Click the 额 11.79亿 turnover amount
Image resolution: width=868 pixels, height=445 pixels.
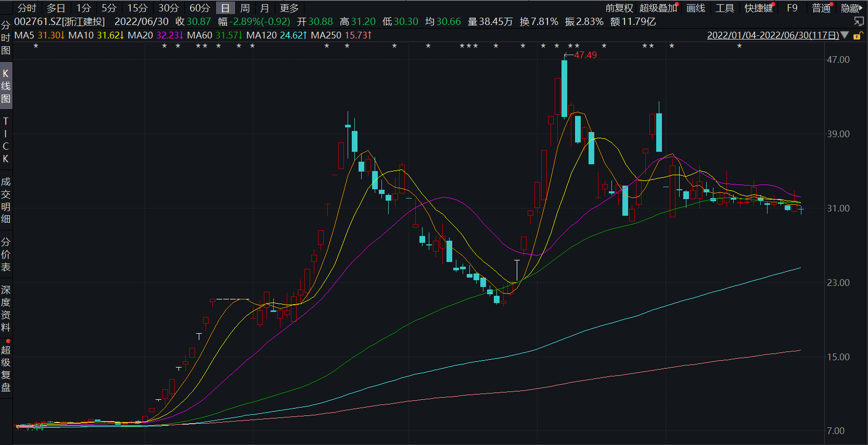(633, 21)
